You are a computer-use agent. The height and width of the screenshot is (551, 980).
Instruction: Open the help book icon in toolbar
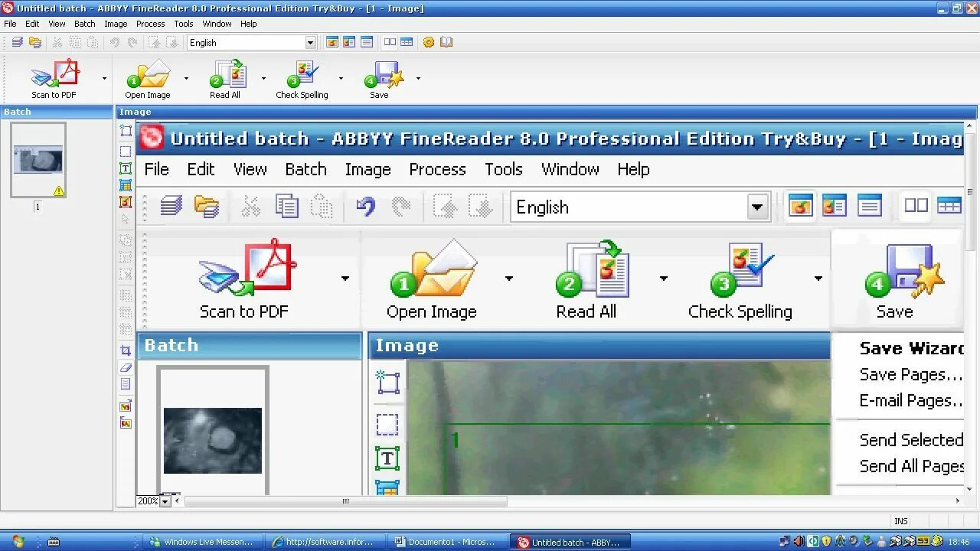(x=446, y=43)
